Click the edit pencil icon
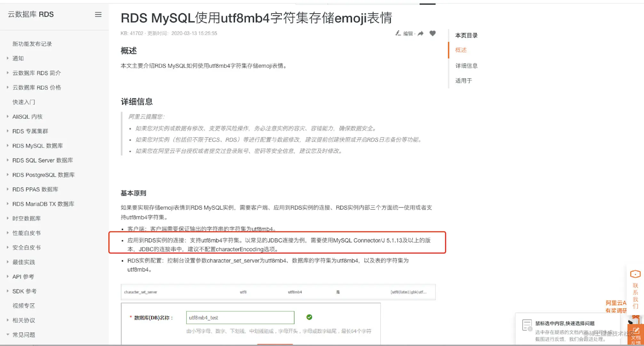644x346 pixels. coord(398,33)
